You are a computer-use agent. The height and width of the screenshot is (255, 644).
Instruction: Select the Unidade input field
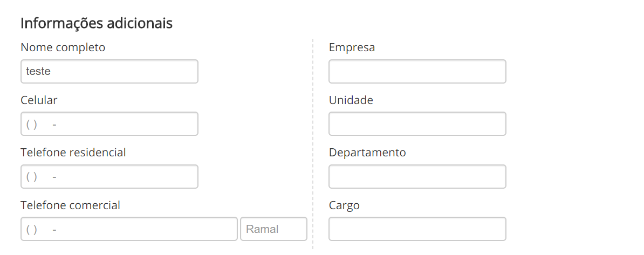pos(417,124)
